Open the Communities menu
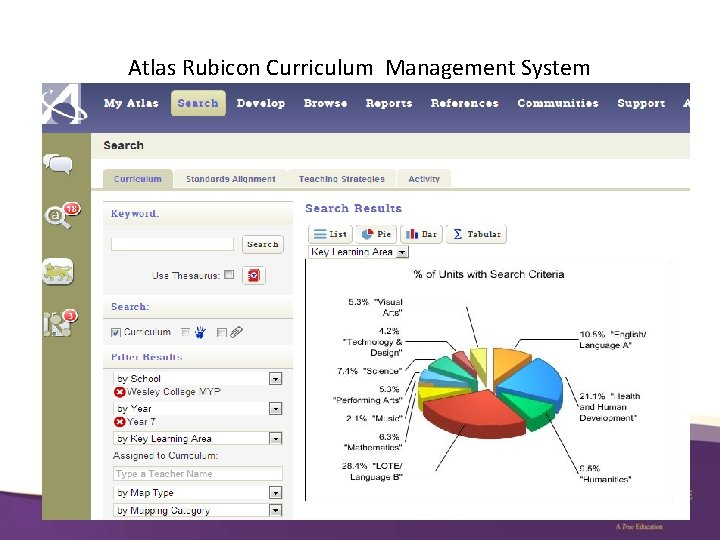This screenshot has width=720, height=540. click(558, 103)
